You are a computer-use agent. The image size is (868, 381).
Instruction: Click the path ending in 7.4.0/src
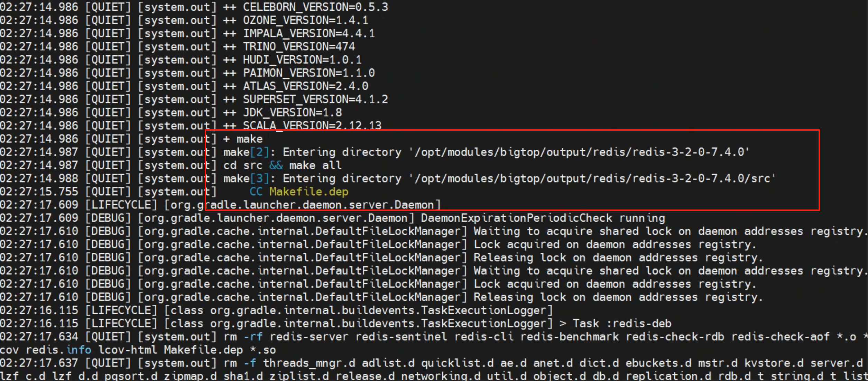tap(592, 178)
